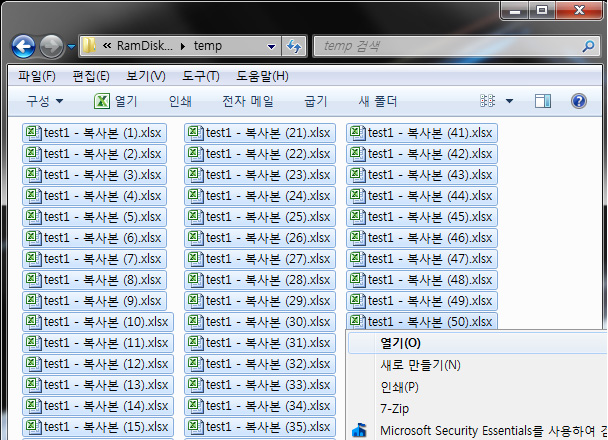Open the view options dropdown arrow
Viewport: 608px width, 440px height.
click(x=509, y=101)
